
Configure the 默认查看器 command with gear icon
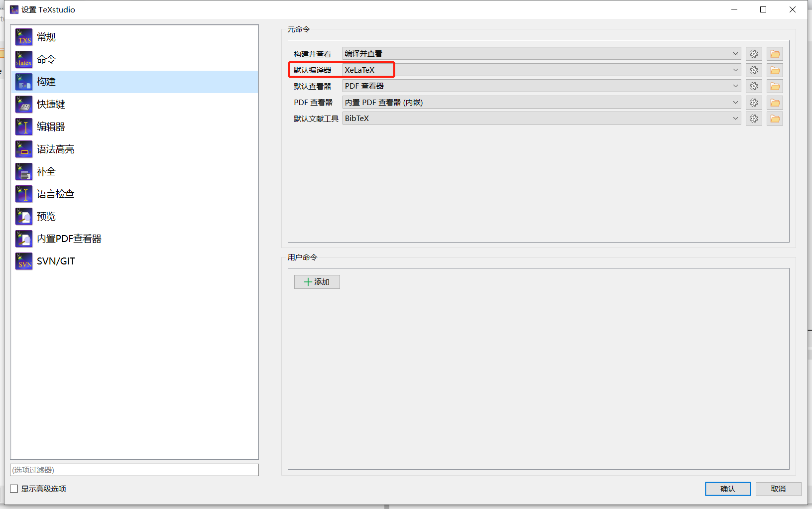(x=754, y=86)
